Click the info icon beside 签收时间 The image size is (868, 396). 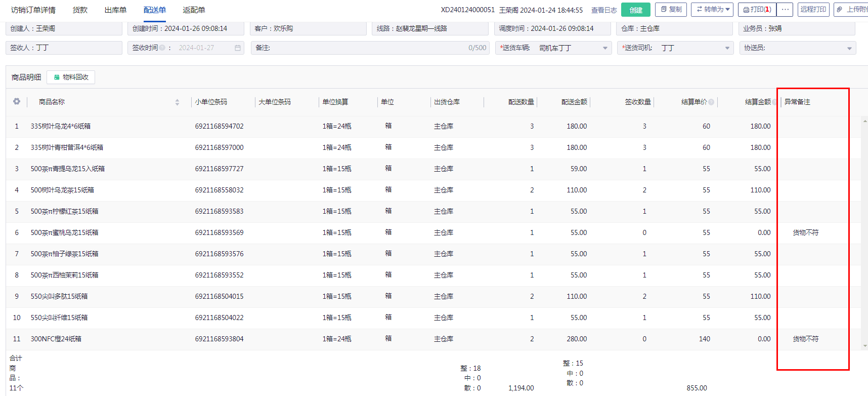tap(162, 48)
